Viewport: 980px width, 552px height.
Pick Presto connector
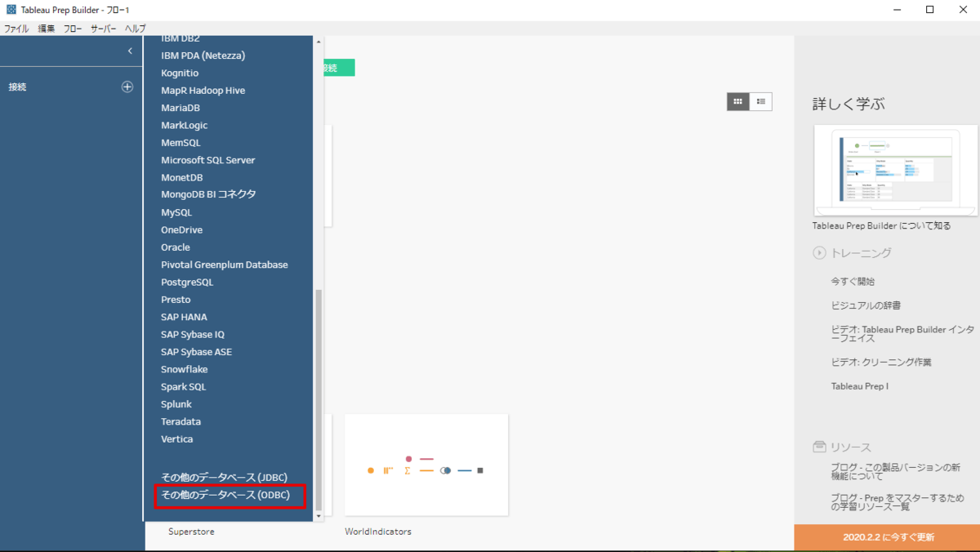176,300
